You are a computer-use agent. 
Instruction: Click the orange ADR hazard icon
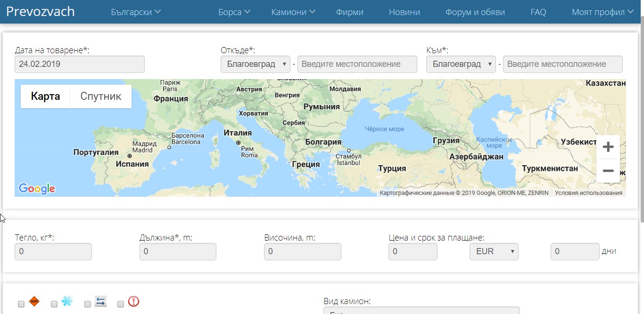(x=34, y=301)
